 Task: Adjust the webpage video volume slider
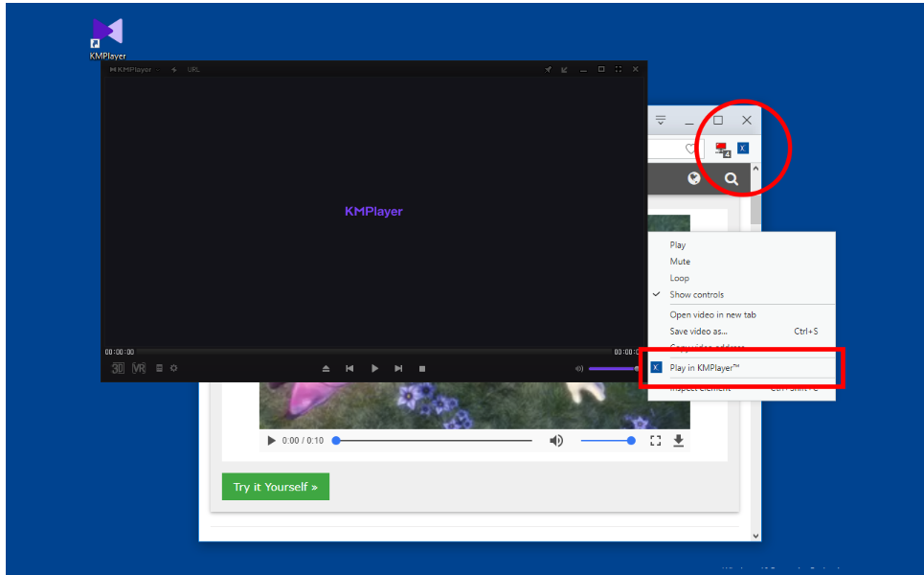(x=608, y=441)
